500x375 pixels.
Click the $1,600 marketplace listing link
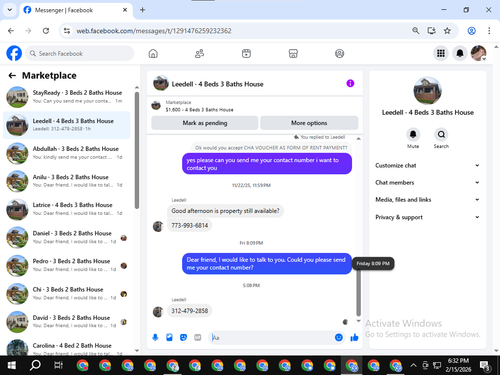pyautogui.click(x=199, y=110)
